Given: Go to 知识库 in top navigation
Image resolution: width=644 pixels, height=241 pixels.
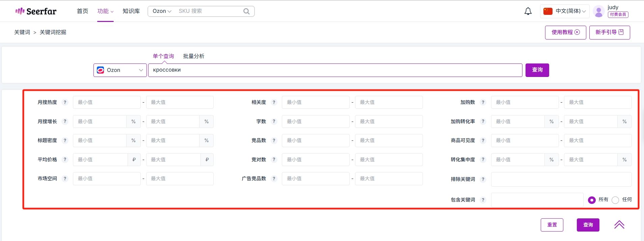Looking at the screenshot, I should 131,11.
